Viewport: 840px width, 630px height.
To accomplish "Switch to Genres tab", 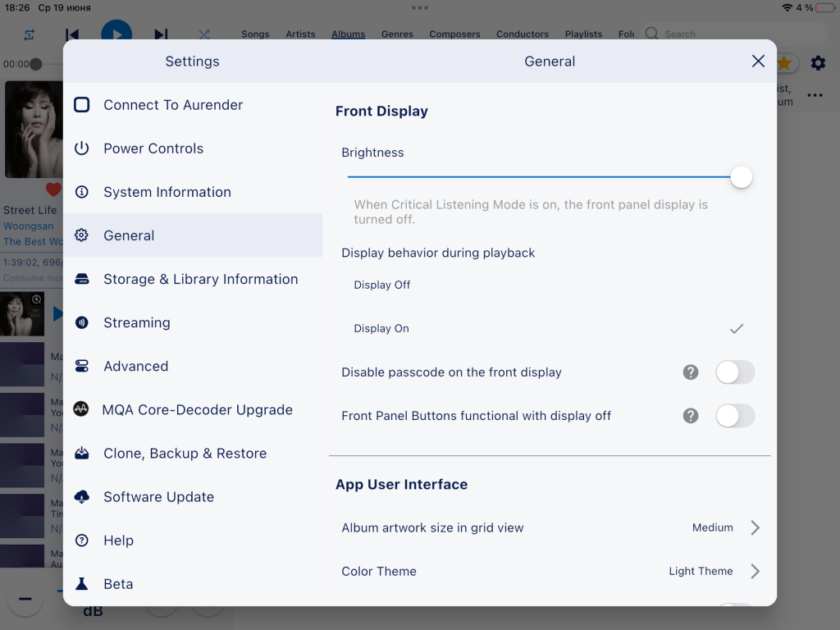I will 397,34.
